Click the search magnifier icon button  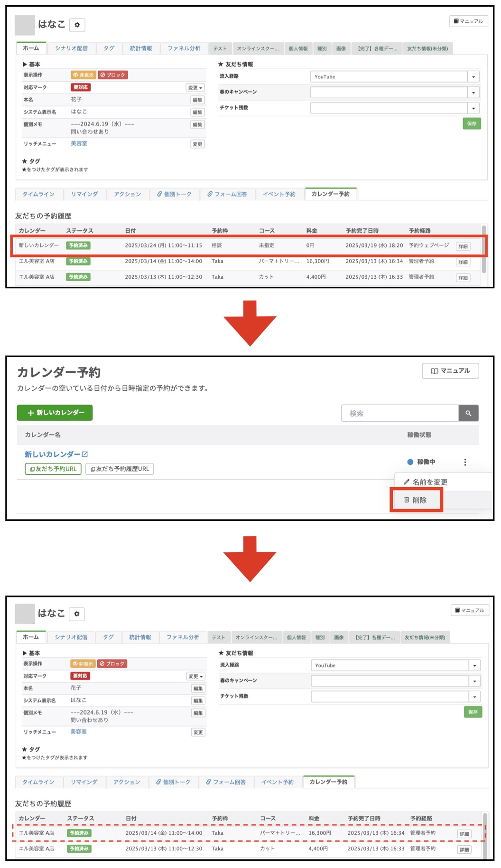(x=468, y=413)
